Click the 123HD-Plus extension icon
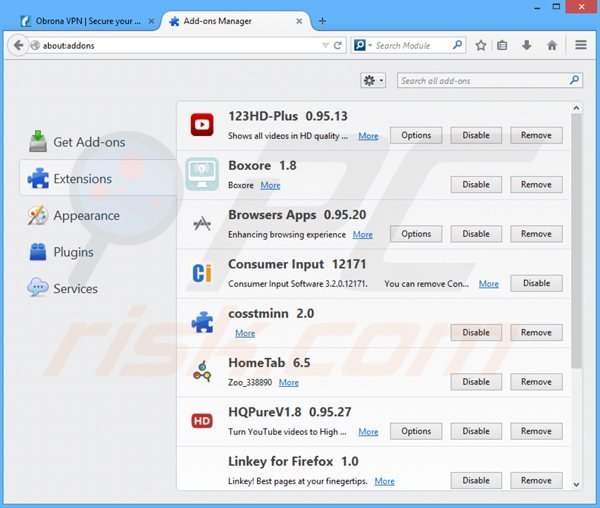Screen dimensions: 600x508 (202, 125)
